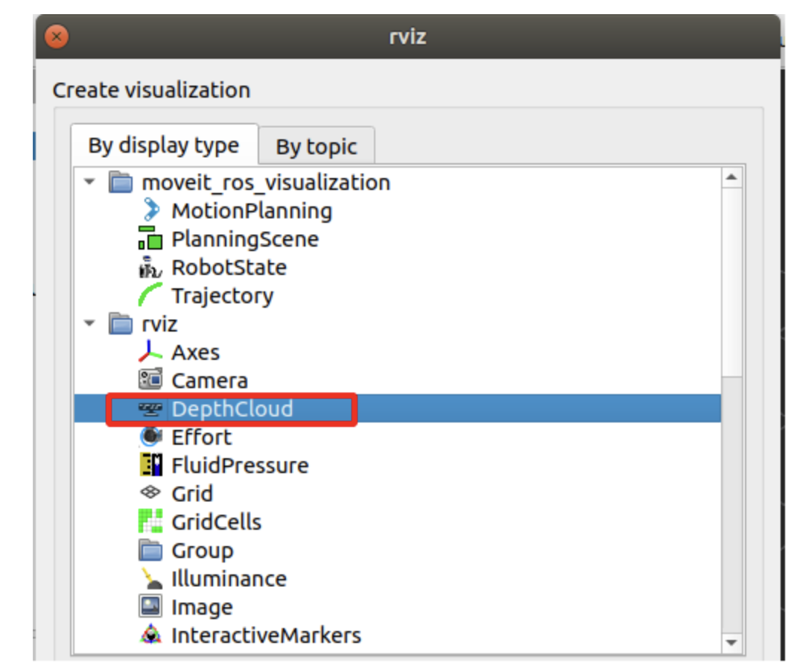Select Image display type
The height and width of the screenshot is (672, 791).
click(203, 607)
